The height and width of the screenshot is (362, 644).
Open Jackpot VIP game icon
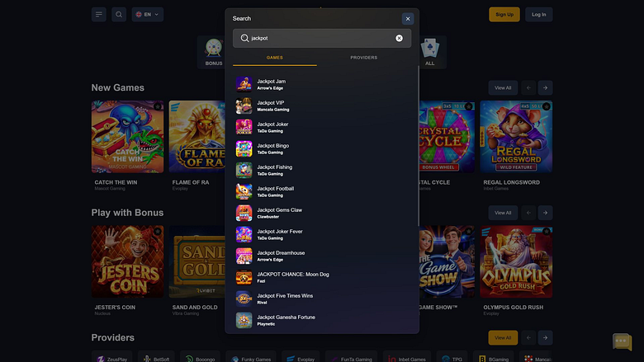tap(244, 106)
